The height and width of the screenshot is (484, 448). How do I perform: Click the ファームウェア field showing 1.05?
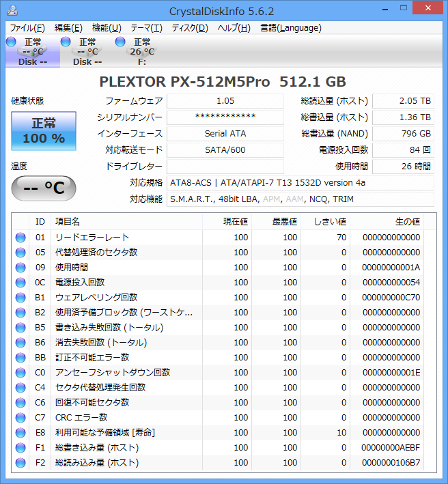click(225, 101)
